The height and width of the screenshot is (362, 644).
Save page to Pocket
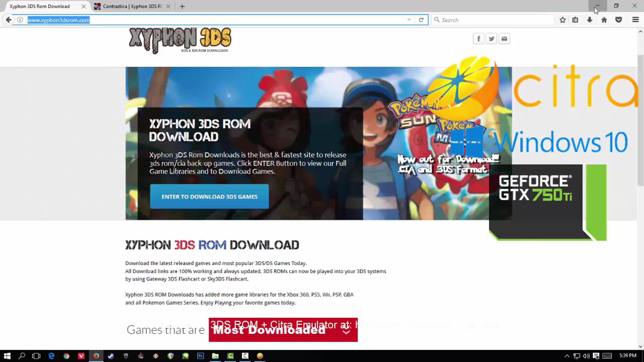pos(619,20)
